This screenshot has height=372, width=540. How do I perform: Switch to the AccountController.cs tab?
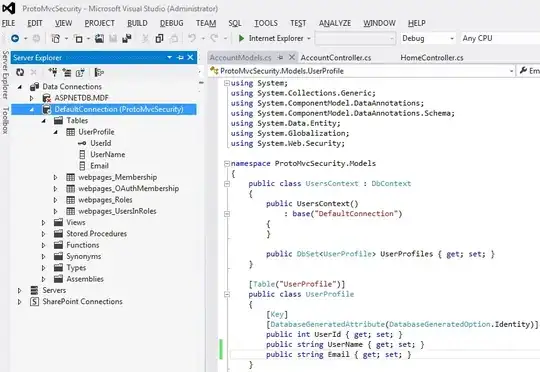[336, 58]
